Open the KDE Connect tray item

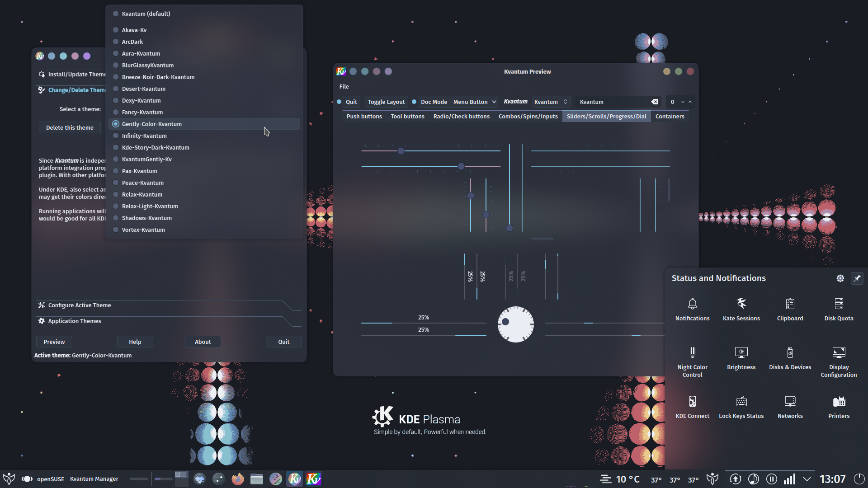[x=692, y=407]
